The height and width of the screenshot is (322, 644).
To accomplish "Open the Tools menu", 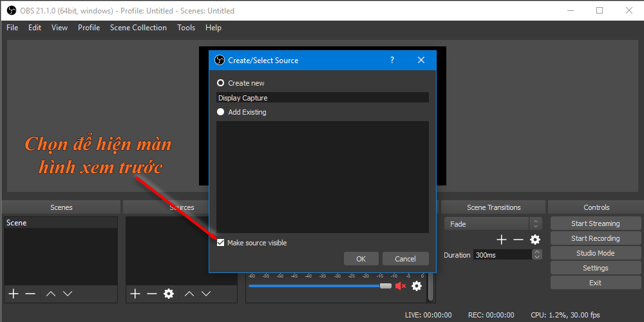I will point(186,28).
